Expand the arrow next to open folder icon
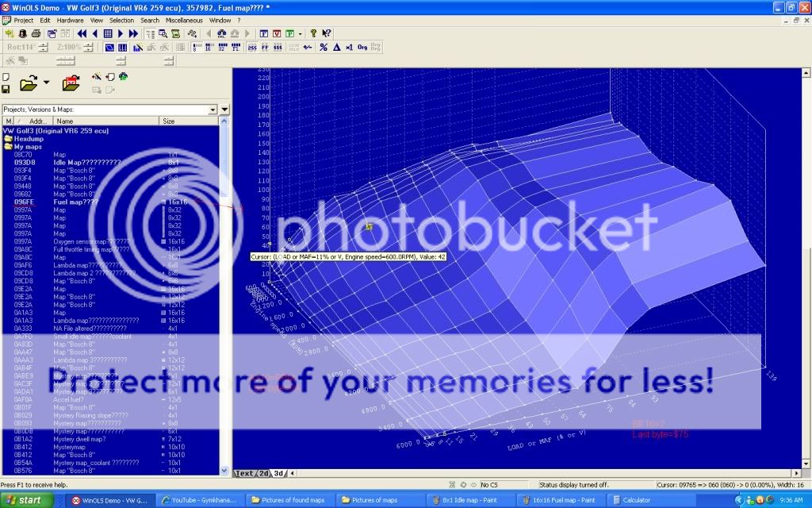The image size is (812, 508). 47,83
